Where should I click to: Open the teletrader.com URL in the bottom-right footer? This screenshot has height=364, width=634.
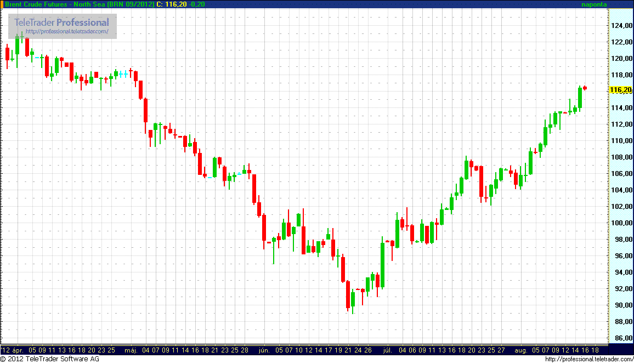[588, 359]
